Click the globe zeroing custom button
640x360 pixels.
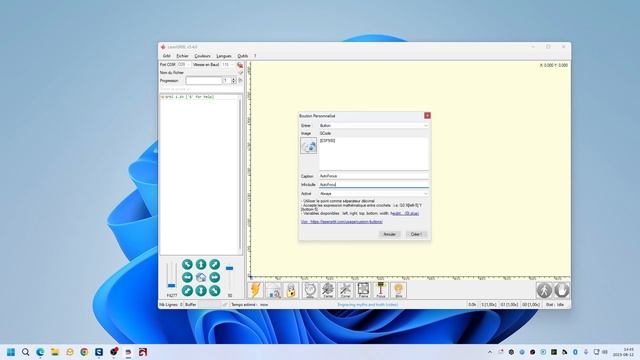[310, 290]
